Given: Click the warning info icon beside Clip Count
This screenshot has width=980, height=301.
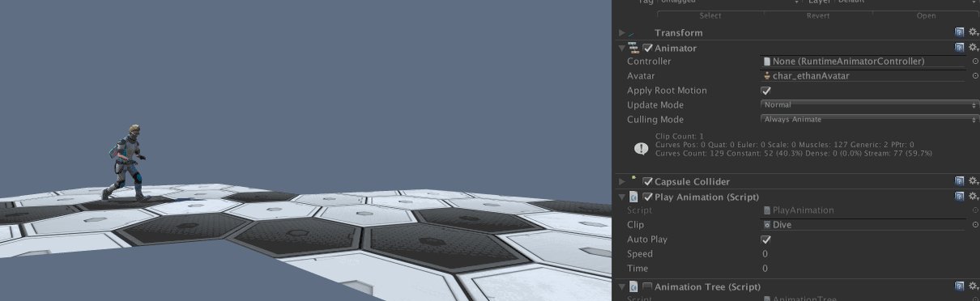Looking at the screenshot, I should [641, 148].
